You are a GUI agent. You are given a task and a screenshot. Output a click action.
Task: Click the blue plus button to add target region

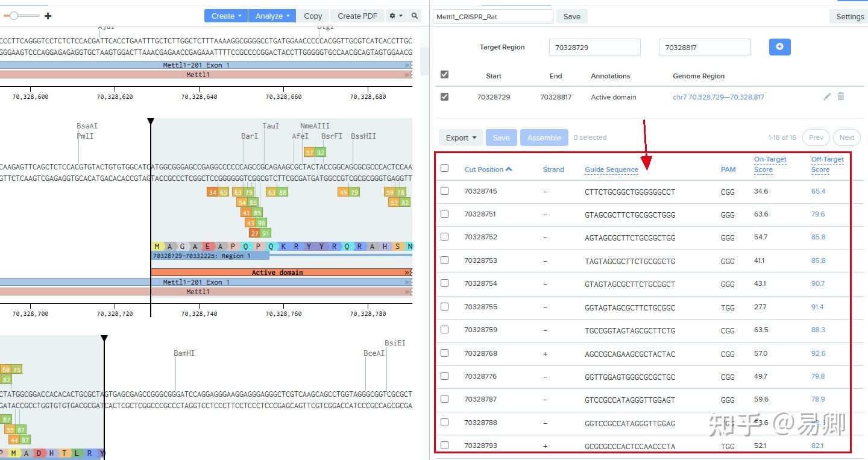coord(779,46)
